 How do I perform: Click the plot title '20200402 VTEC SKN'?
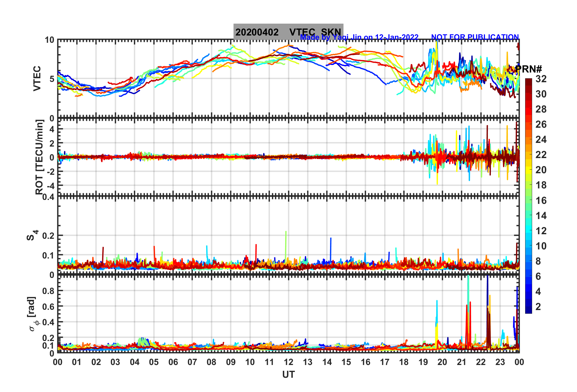[288, 32]
